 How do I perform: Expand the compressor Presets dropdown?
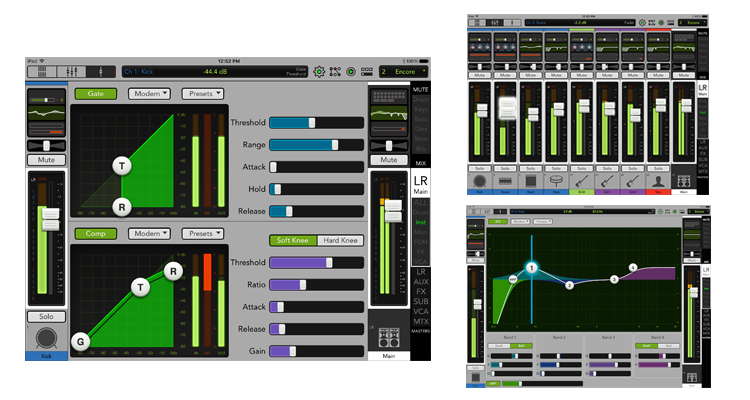click(202, 233)
